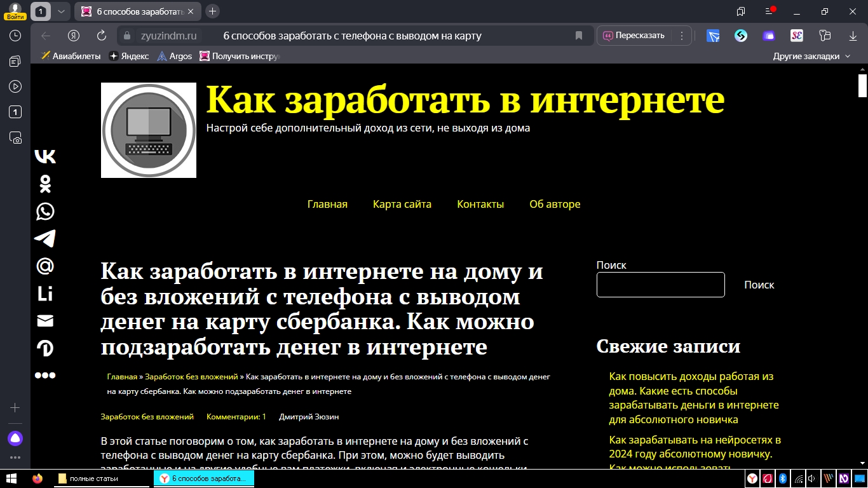Share by email envelope icon
868x488 pixels.
point(45,321)
